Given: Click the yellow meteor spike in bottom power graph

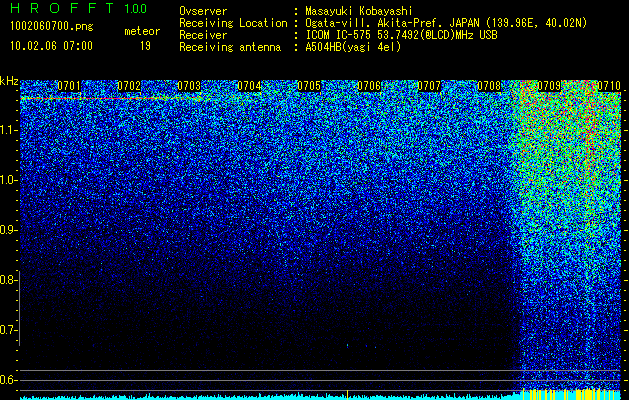Looking at the screenshot, I should point(347,394).
